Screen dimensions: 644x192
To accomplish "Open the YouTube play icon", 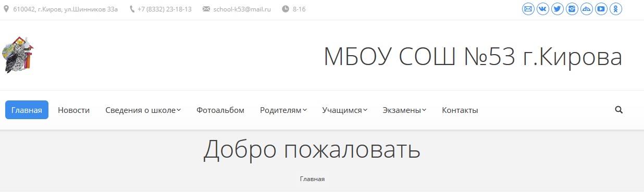I will [x=601, y=9].
